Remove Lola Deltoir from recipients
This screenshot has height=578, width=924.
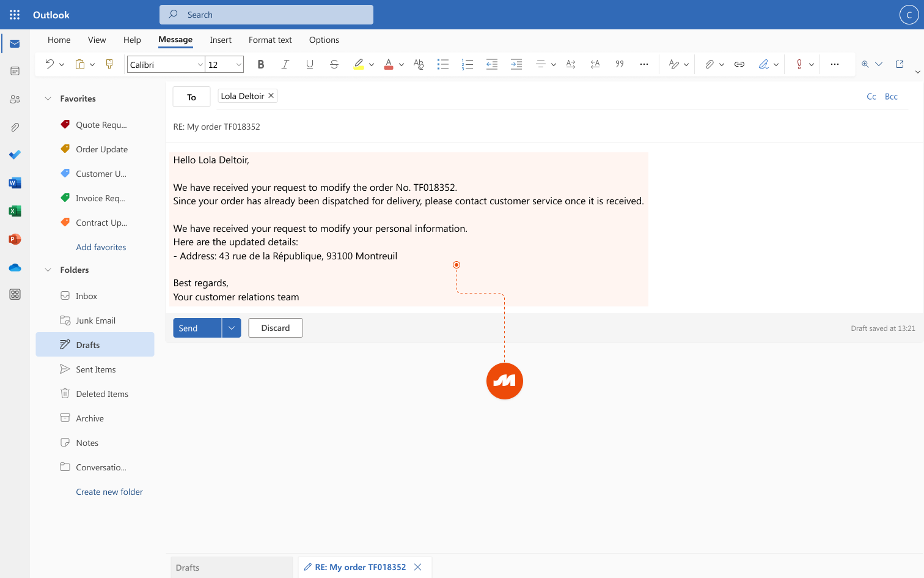(x=271, y=96)
